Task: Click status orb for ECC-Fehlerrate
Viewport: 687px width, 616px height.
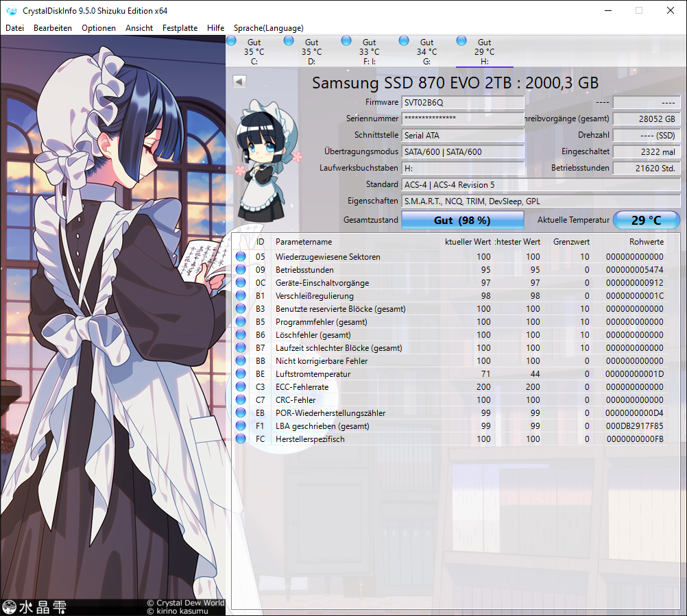Action: click(x=241, y=386)
